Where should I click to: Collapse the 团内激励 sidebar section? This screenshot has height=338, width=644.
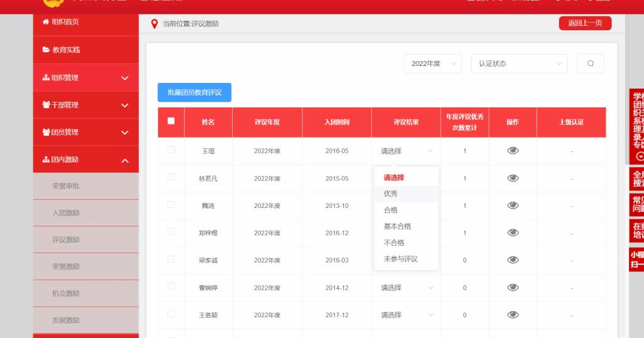coord(124,161)
